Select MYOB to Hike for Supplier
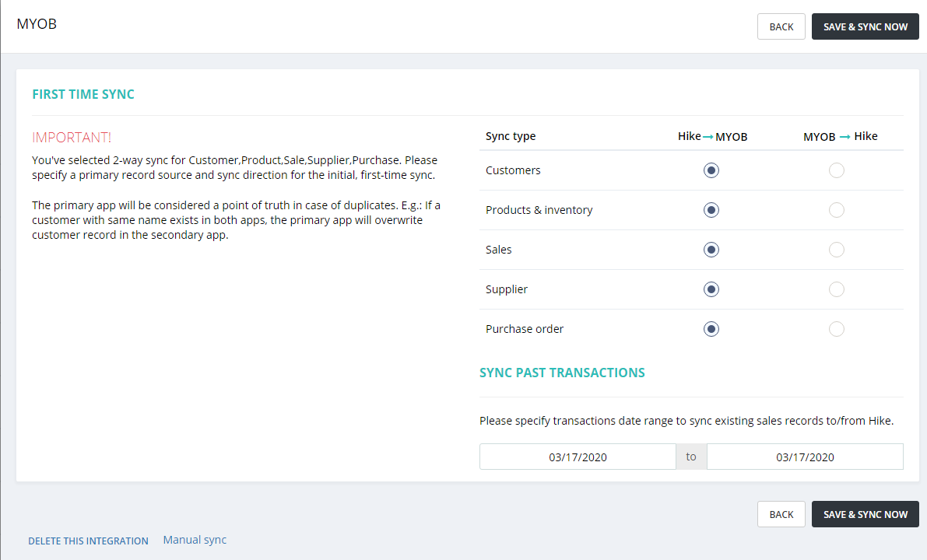 pyautogui.click(x=837, y=289)
